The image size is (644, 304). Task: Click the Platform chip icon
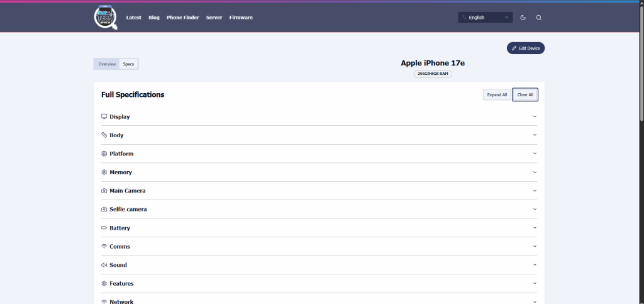(104, 154)
